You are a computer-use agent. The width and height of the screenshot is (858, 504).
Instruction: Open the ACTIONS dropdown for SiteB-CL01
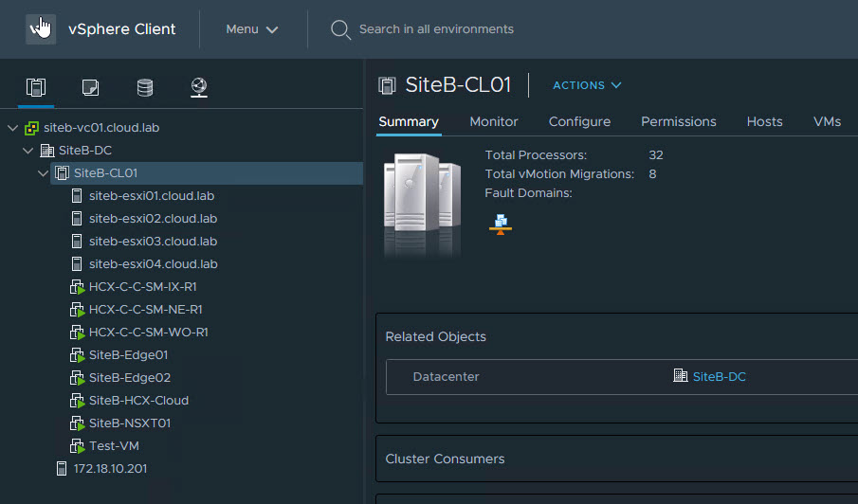pos(587,85)
